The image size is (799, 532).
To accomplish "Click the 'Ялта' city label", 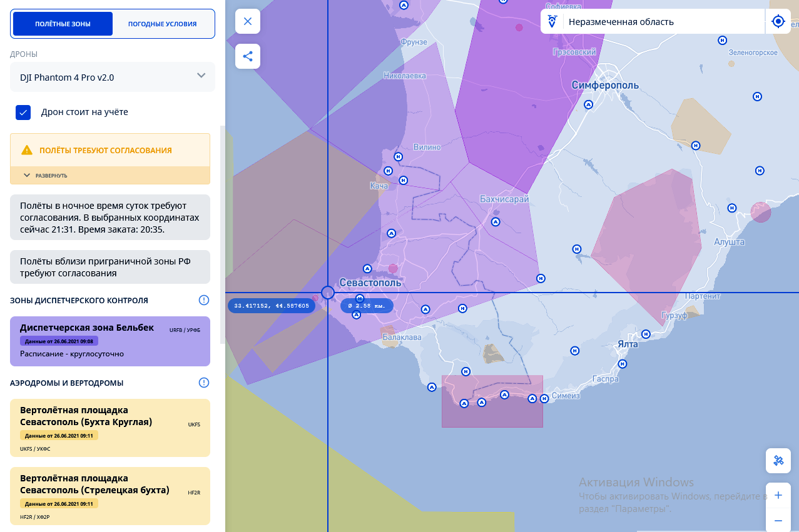I will [x=628, y=344].
